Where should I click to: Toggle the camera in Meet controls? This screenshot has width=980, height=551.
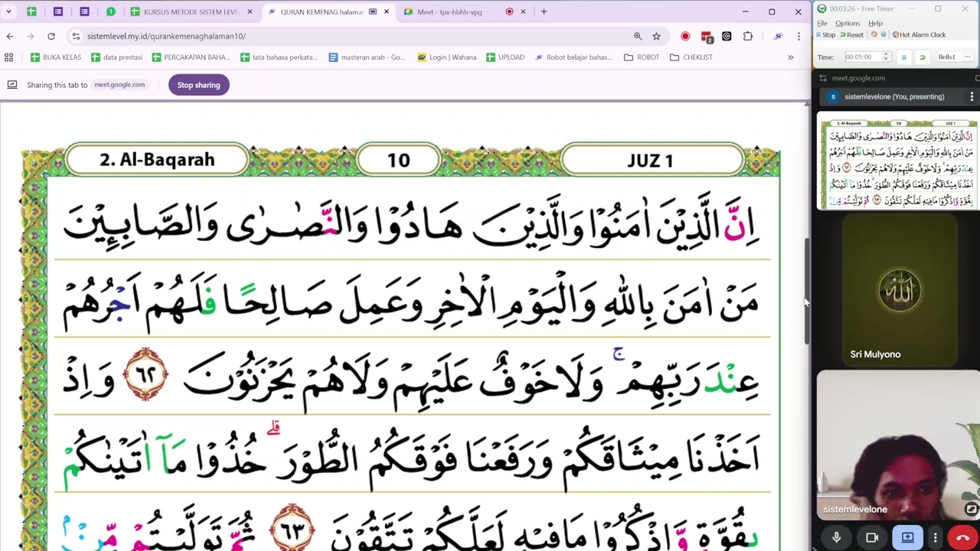[x=872, y=538]
